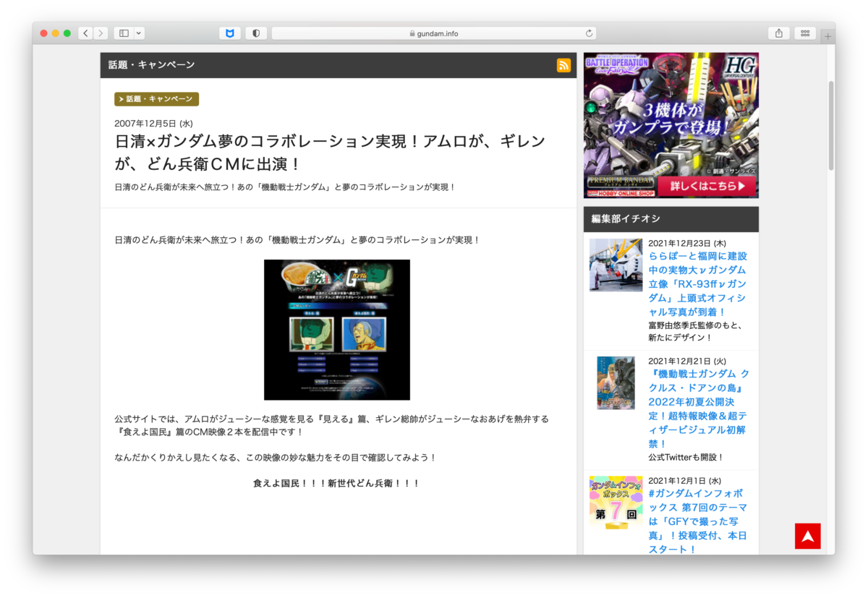Viewport: 868px width, 598px height.
Task: Click the Gundam statue article thumbnail
Action: click(616, 265)
